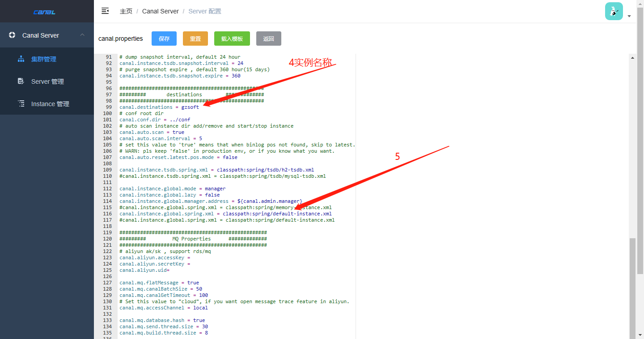Click the 返回 back button

tap(269, 39)
